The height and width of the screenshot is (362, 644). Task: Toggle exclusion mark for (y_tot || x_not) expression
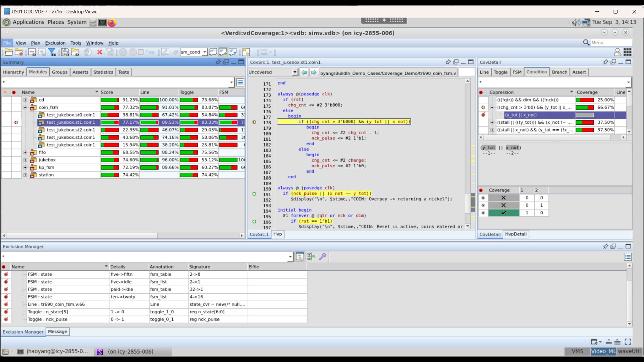(483, 115)
